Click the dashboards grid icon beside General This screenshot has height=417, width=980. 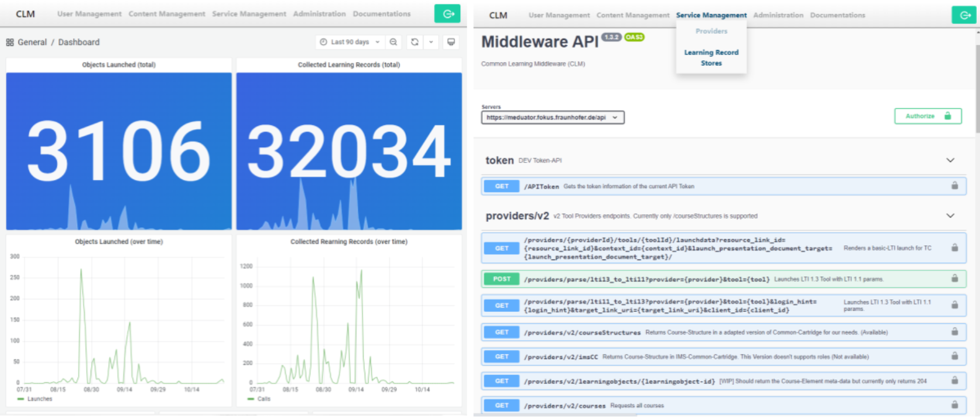10,42
